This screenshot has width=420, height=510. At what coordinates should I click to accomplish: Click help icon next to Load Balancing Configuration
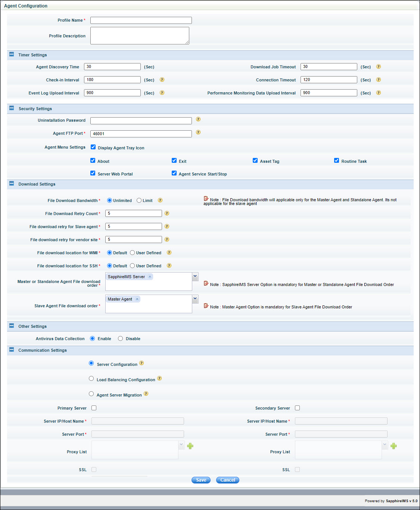(159, 379)
